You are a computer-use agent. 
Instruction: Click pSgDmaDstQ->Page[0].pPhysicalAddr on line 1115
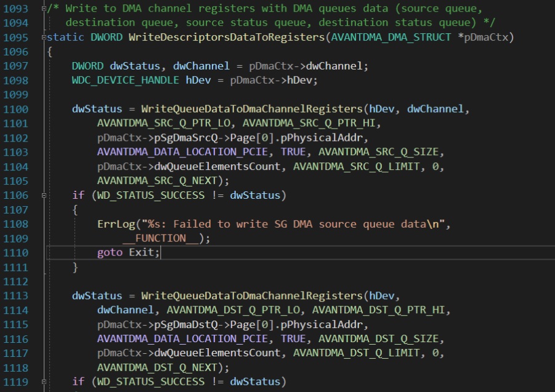tap(258, 324)
